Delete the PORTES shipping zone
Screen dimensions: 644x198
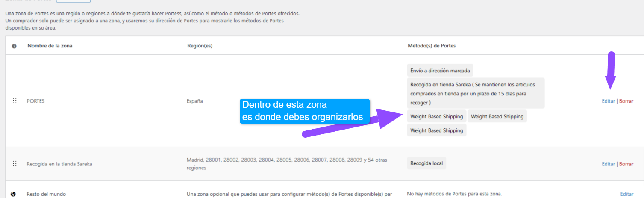(x=626, y=101)
